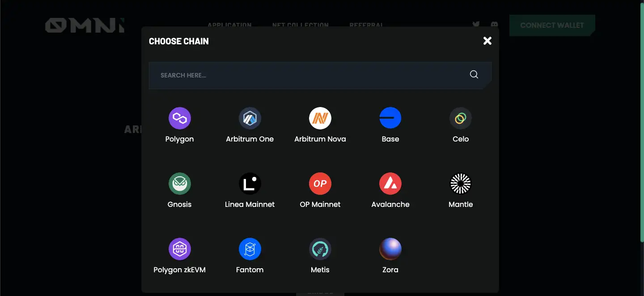The width and height of the screenshot is (644, 296).
Task: Select the Gnosis chain icon
Action: [x=179, y=184]
